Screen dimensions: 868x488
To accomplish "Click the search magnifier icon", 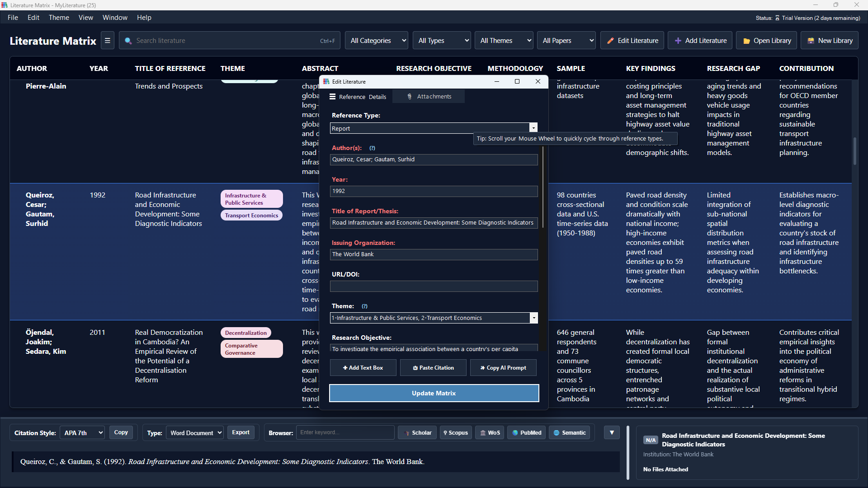I will 128,41.
